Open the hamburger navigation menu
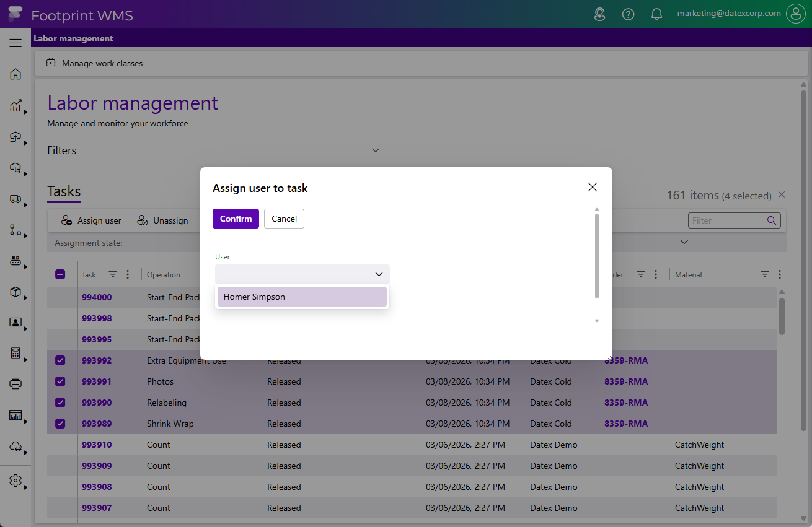 pyautogui.click(x=15, y=43)
